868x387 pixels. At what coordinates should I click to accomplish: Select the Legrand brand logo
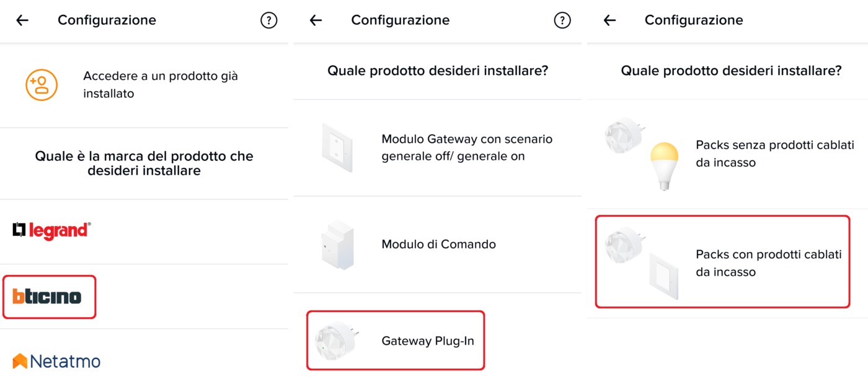(x=51, y=231)
